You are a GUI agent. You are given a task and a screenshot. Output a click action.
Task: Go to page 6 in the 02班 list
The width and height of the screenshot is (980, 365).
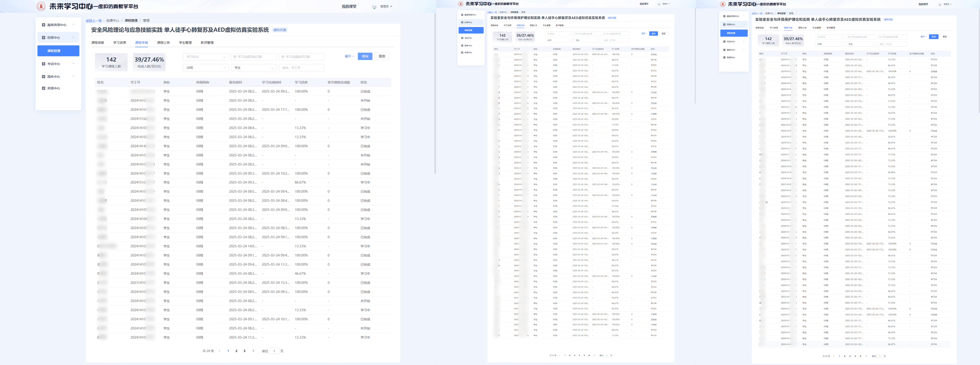click(x=589, y=355)
